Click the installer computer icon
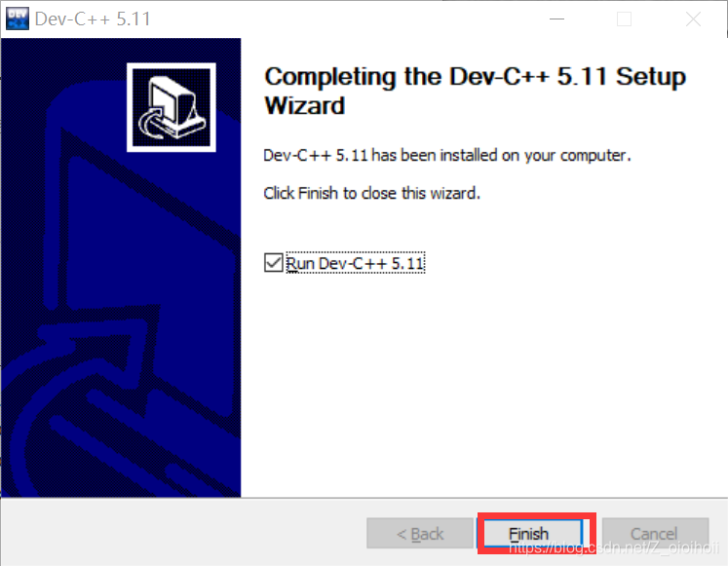This screenshot has width=728, height=566. [x=171, y=107]
